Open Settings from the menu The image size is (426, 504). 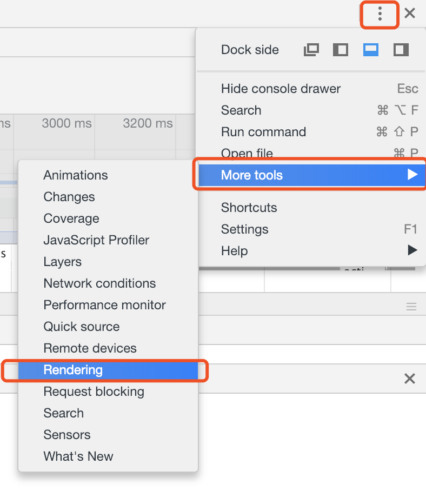(244, 229)
